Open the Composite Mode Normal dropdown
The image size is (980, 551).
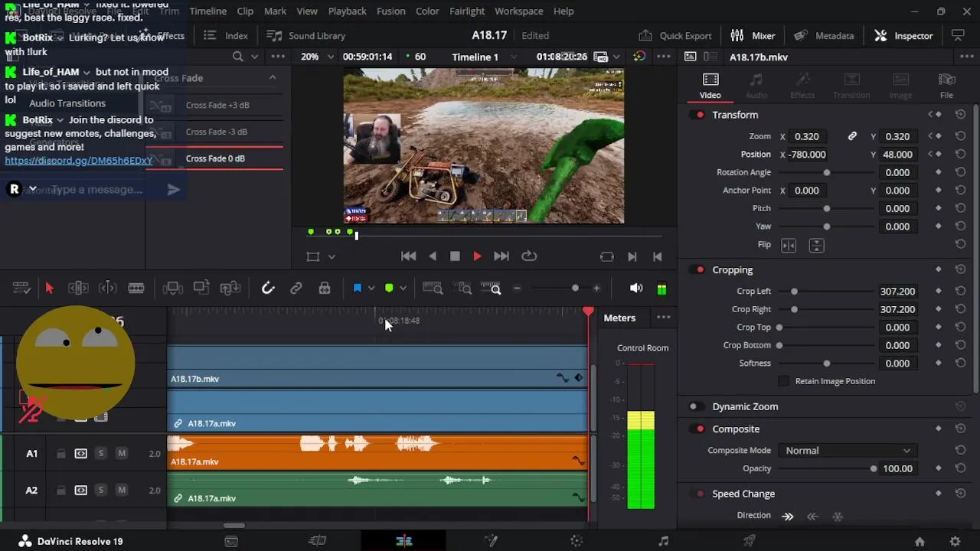(848, 451)
